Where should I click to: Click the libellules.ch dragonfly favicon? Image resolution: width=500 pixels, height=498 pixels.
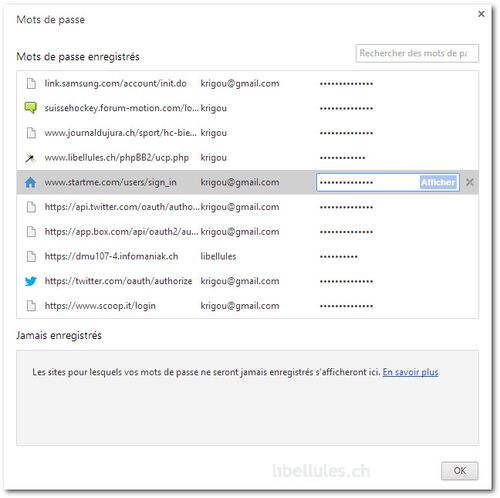[30, 158]
